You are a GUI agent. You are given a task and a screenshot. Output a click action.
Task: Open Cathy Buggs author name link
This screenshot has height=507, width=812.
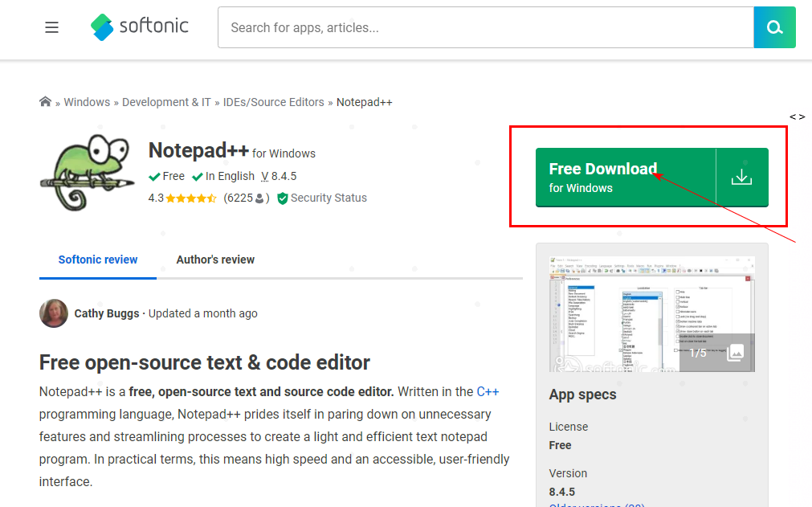(107, 313)
